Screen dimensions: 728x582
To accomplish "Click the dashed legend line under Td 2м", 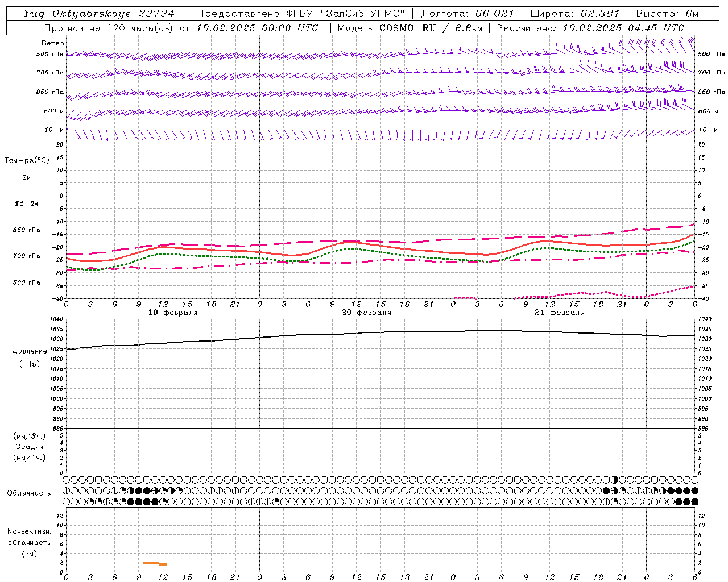I will (x=26, y=210).
